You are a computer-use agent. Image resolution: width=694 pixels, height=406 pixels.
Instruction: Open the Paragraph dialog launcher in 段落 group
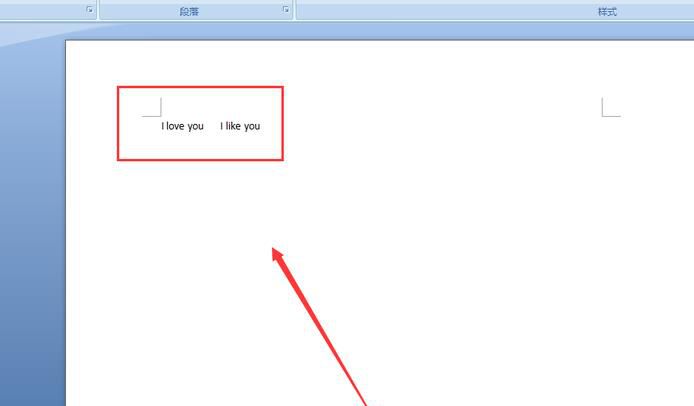(286, 9)
